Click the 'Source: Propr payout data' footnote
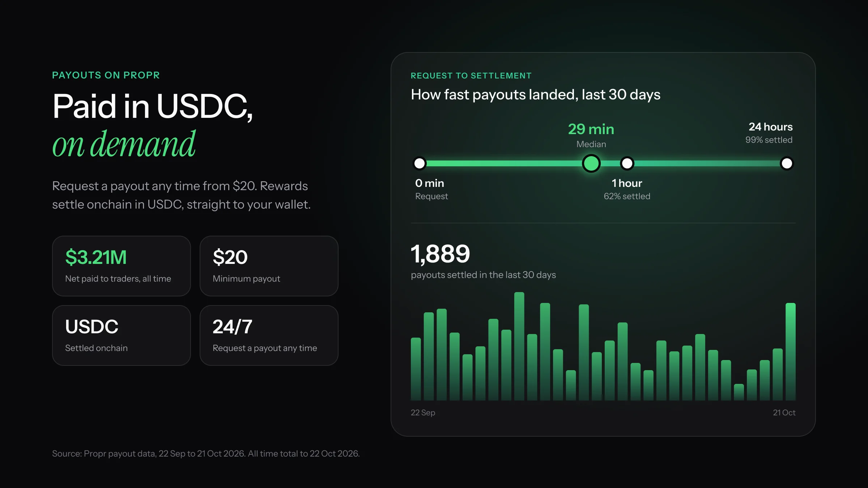The image size is (868, 488). (x=206, y=454)
